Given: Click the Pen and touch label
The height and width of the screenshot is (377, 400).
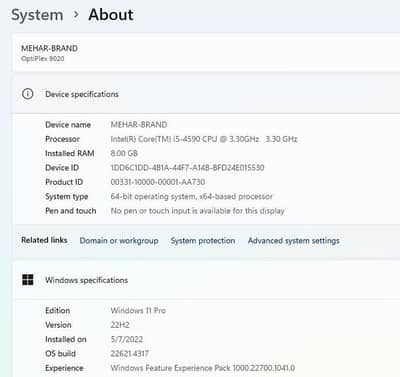Looking at the screenshot, I should [71, 211].
